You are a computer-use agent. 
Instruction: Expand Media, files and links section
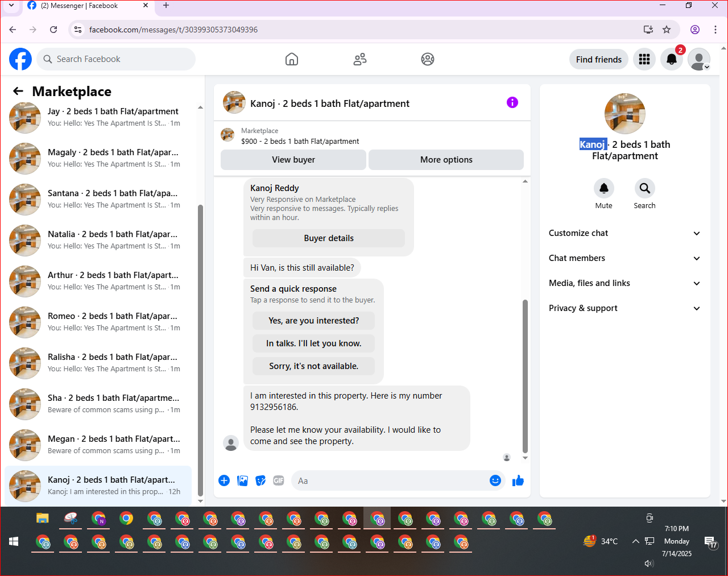pos(624,283)
